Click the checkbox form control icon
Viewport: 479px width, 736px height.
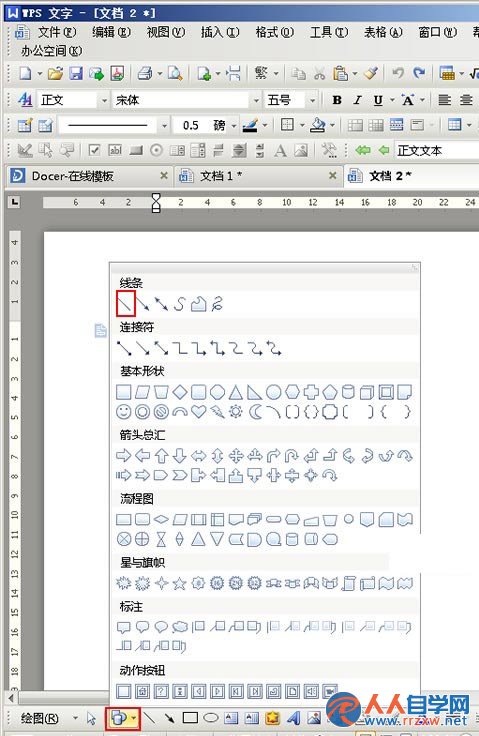tap(94, 150)
